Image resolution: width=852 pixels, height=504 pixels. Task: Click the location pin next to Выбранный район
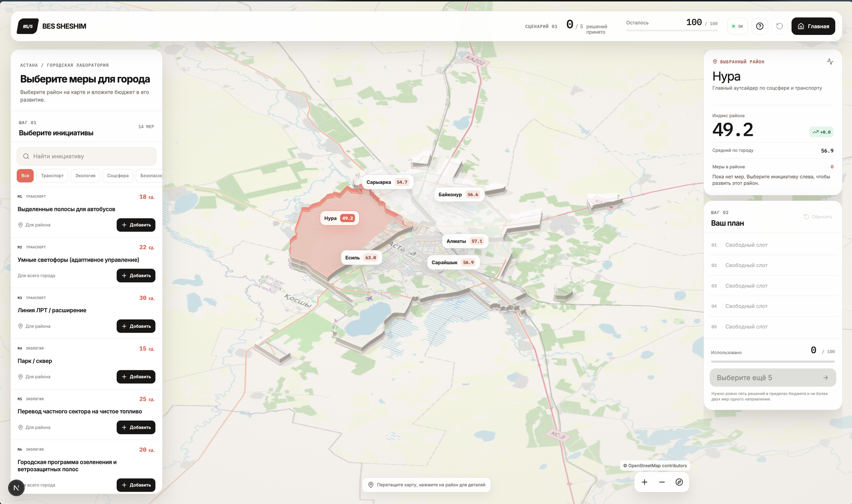coord(715,62)
